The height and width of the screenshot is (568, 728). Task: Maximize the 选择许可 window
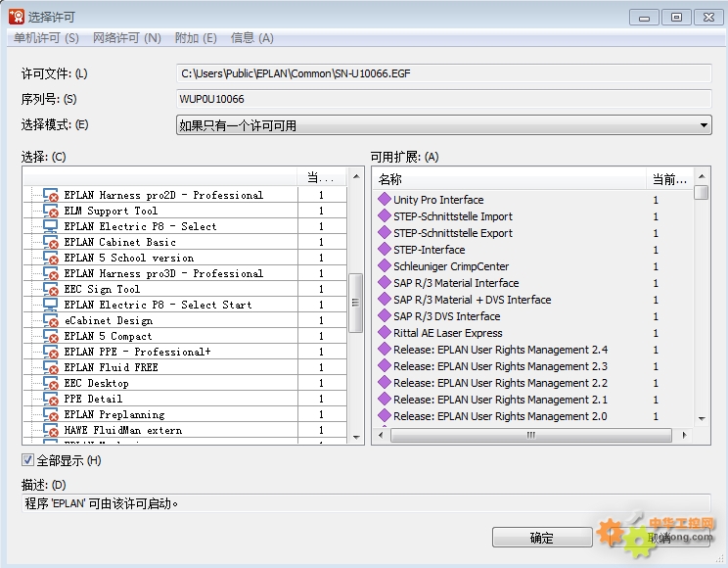tap(676, 18)
